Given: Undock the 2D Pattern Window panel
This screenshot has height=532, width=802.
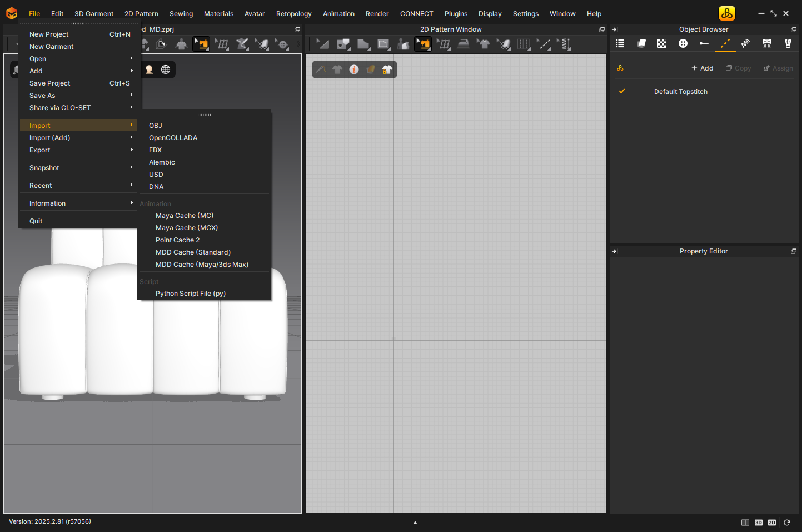Looking at the screenshot, I should click(x=601, y=29).
